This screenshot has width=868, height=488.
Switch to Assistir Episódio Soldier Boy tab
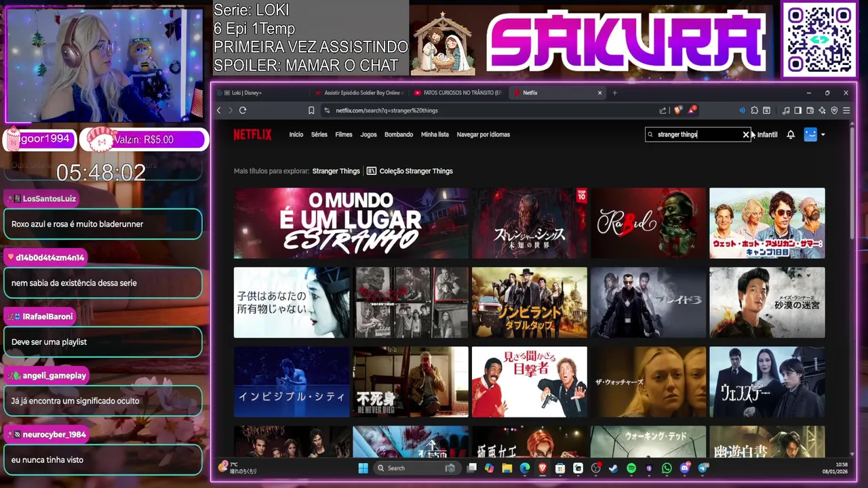(x=359, y=93)
